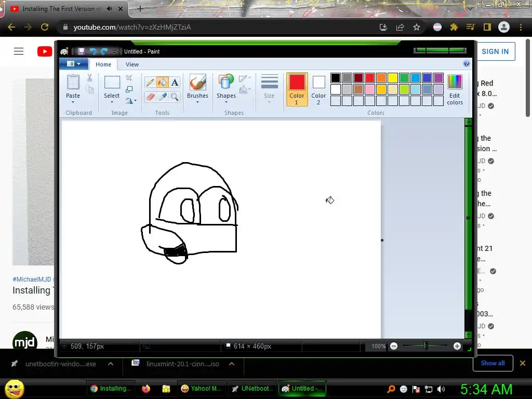Screen dimensions: 532x399
Task: Expand unetbootin download options chevron
Action: [111, 364]
